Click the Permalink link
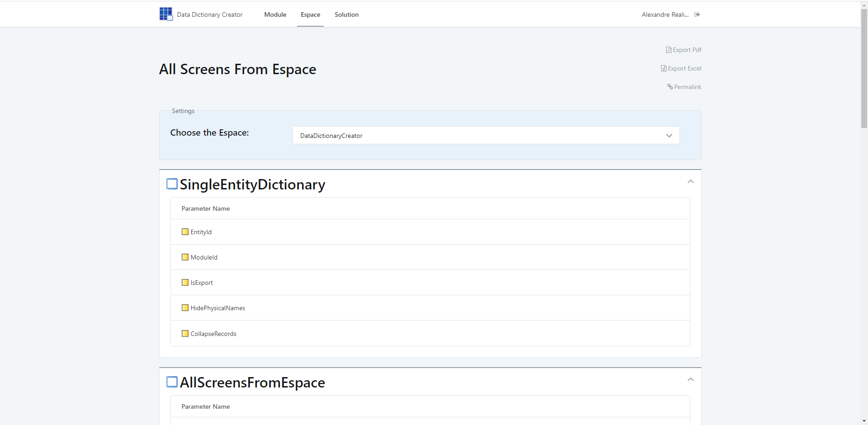Image resolution: width=868 pixels, height=425 pixels. (x=687, y=87)
